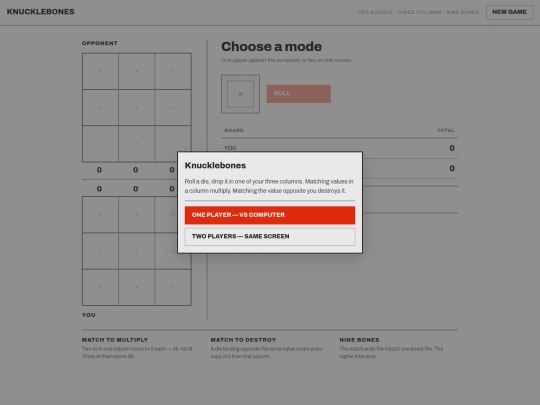This screenshot has width=540, height=405.
Task: Click the "Total" column header
Action: click(x=446, y=130)
